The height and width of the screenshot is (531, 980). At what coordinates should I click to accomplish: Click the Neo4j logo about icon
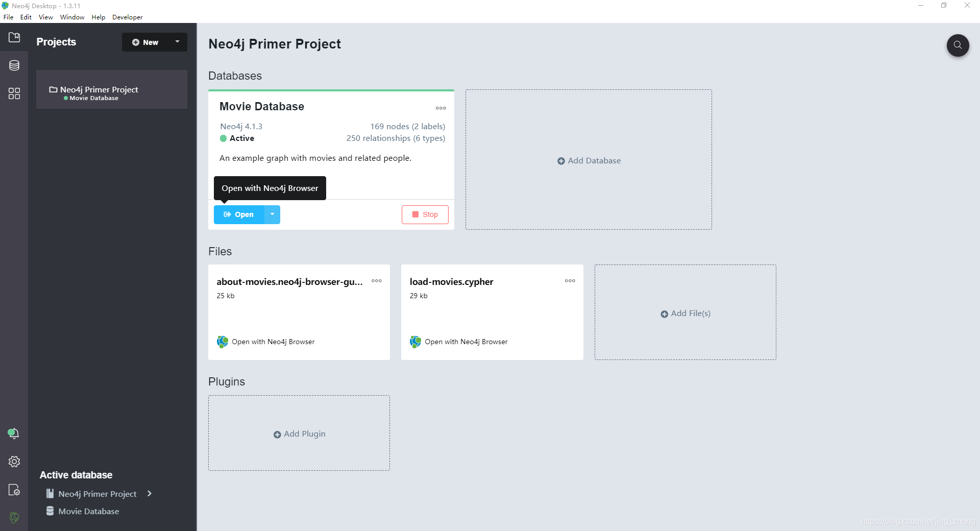click(x=14, y=517)
